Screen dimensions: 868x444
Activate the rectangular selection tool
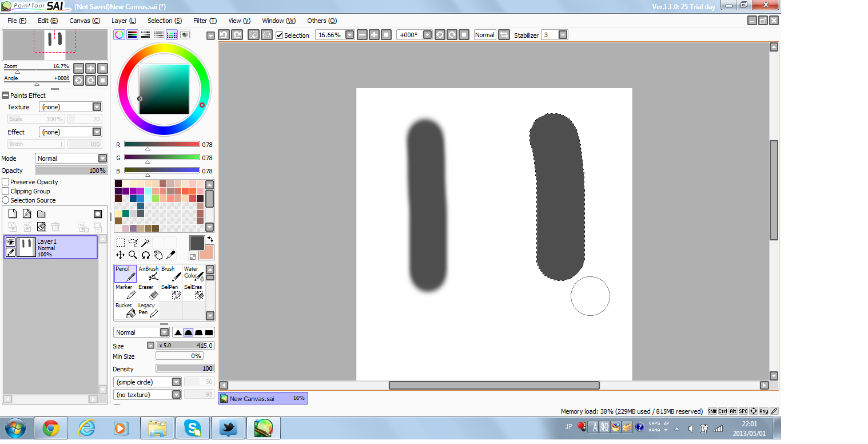click(120, 243)
